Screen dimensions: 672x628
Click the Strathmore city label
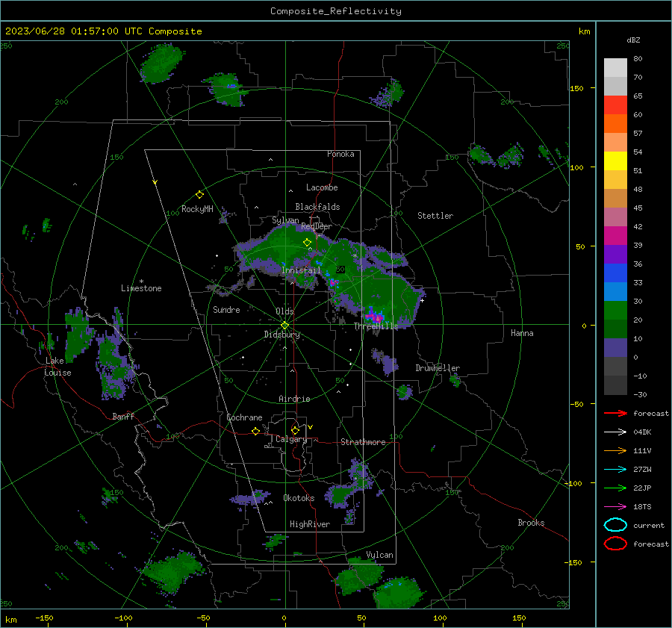363,442
